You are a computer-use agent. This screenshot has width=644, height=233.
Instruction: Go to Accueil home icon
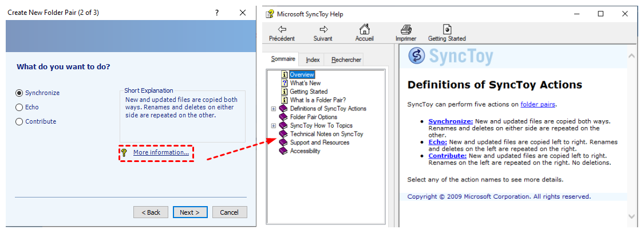(x=364, y=29)
